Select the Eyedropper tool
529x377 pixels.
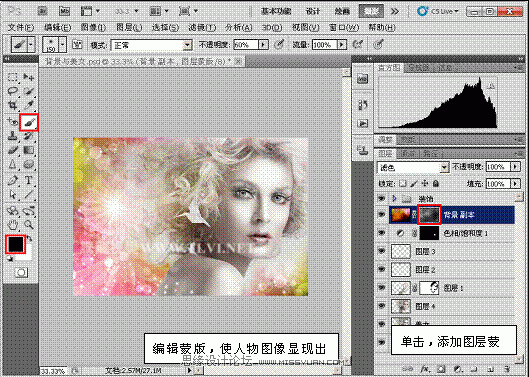(x=28, y=106)
